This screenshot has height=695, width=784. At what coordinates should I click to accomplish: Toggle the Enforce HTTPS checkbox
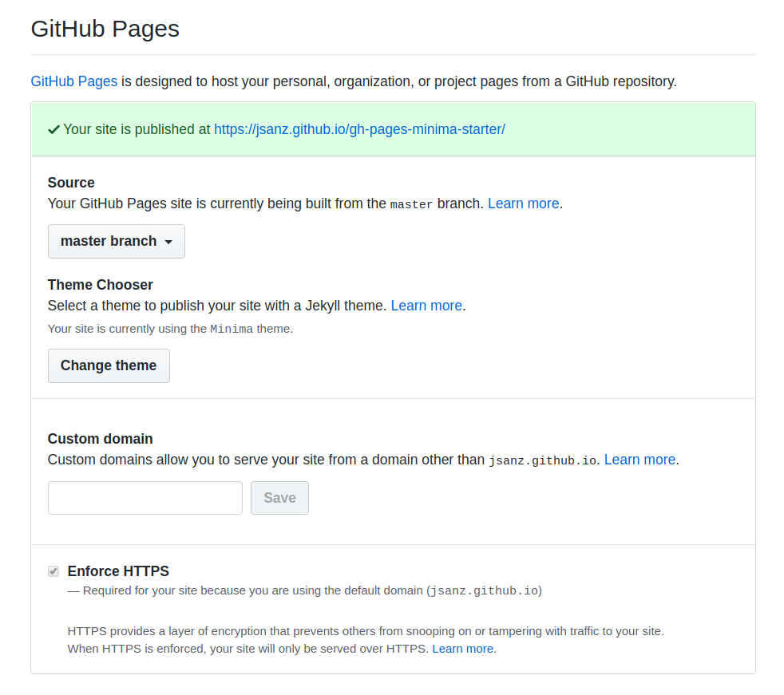(53, 571)
